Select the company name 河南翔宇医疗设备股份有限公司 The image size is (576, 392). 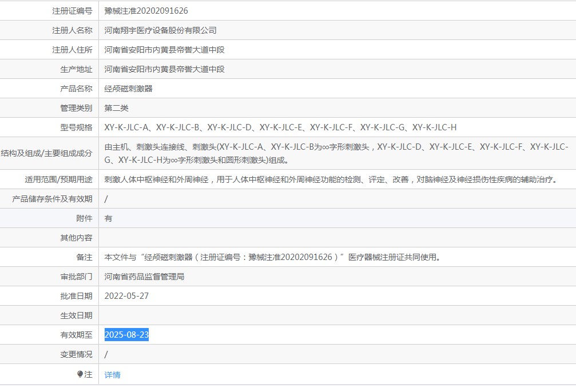161,30
